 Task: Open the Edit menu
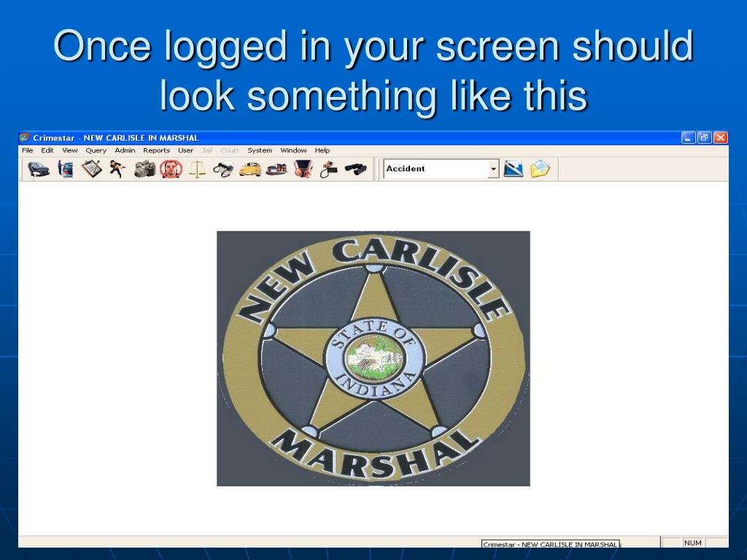47,150
